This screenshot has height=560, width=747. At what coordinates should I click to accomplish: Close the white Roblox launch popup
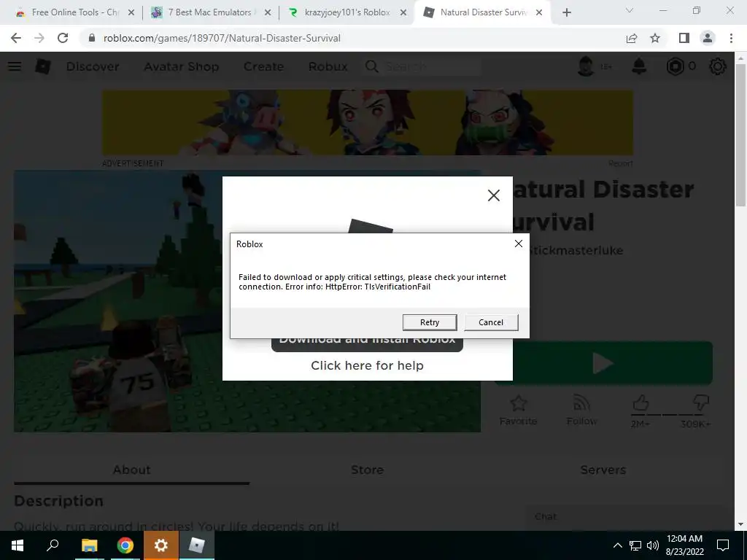pos(494,195)
